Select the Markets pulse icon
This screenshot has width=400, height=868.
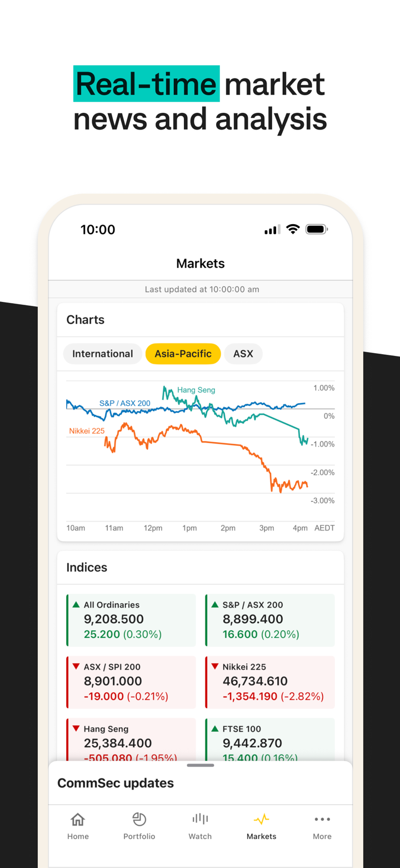point(261,820)
